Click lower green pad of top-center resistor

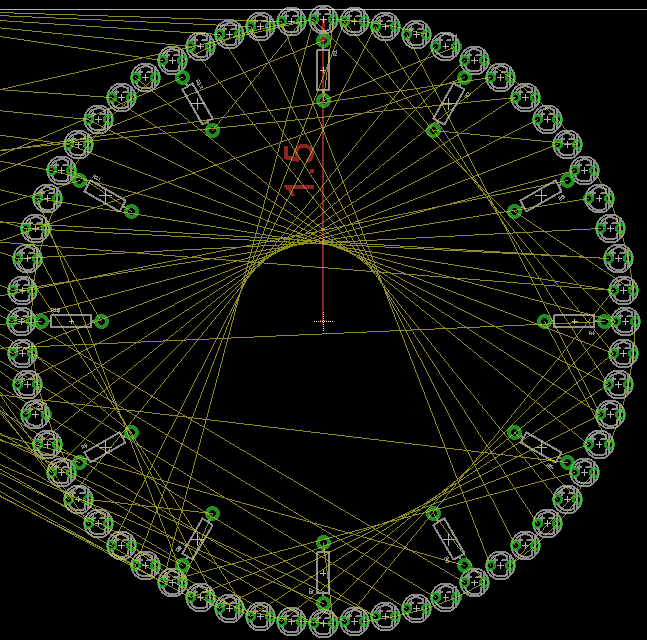click(322, 100)
